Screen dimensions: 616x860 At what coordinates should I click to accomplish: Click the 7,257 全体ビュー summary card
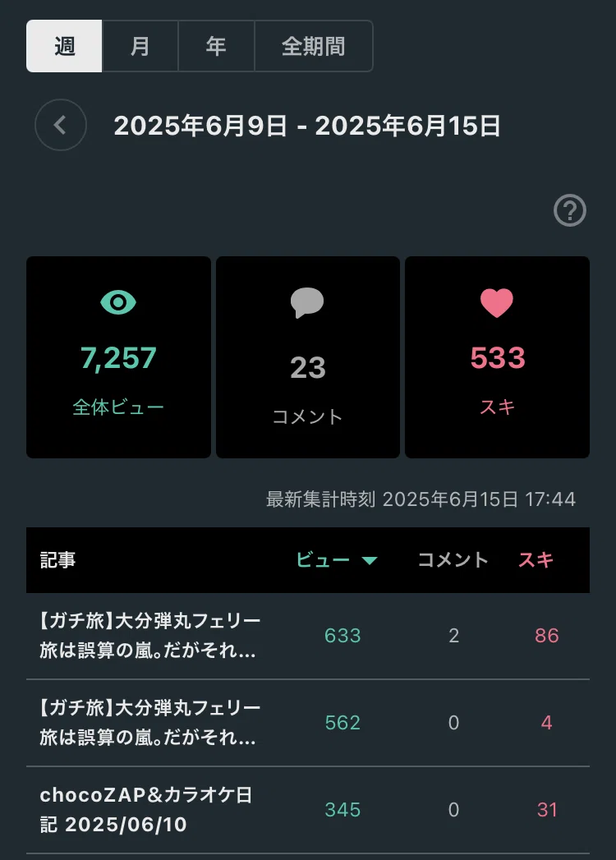pos(118,357)
